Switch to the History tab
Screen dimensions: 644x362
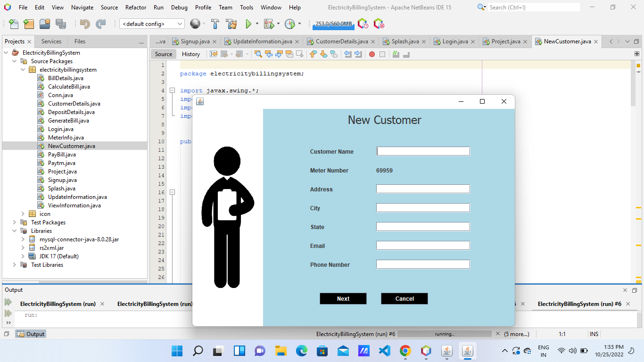190,54
